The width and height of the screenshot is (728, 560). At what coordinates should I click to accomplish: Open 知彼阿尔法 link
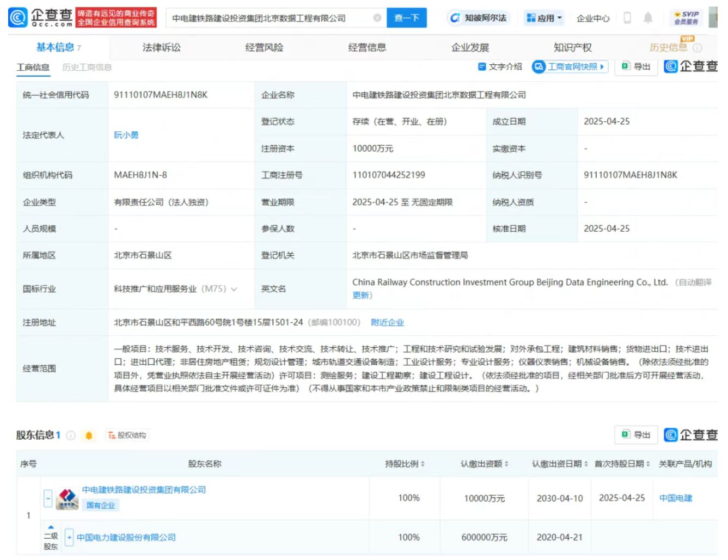point(479,18)
